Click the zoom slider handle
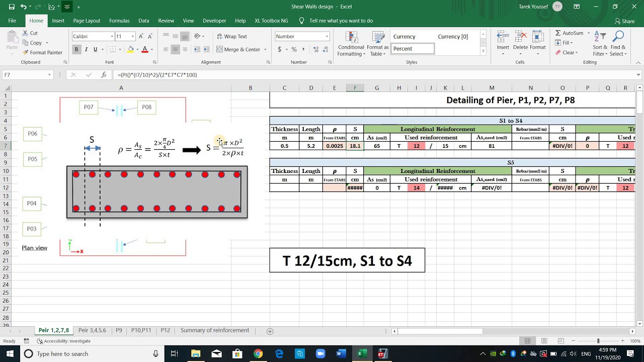The width and height of the screenshot is (644, 362). (x=598, y=341)
